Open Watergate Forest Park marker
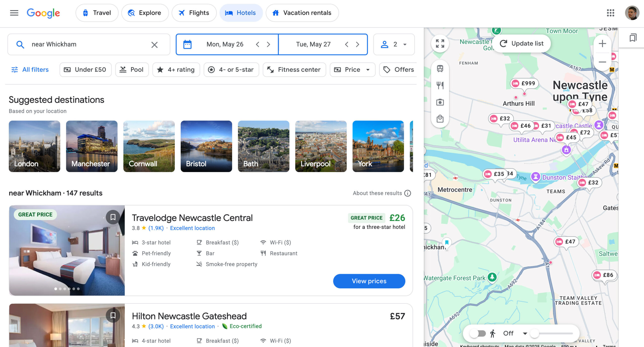 (492, 277)
